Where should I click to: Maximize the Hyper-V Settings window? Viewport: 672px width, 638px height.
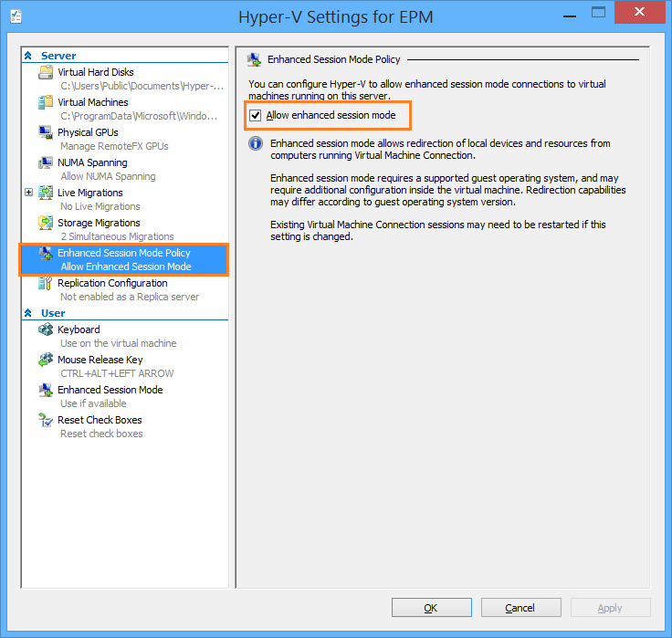[x=598, y=13]
